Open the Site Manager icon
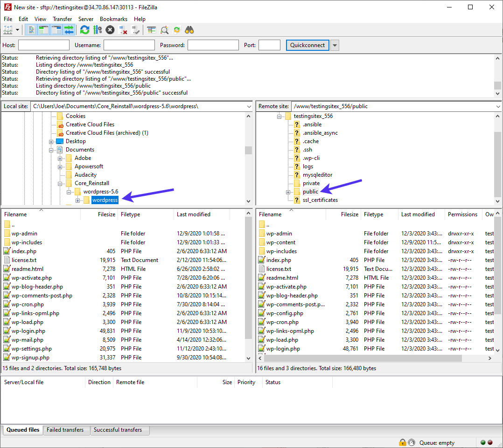The height and width of the screenshot is (448, 503). click(x=8, y=30)
